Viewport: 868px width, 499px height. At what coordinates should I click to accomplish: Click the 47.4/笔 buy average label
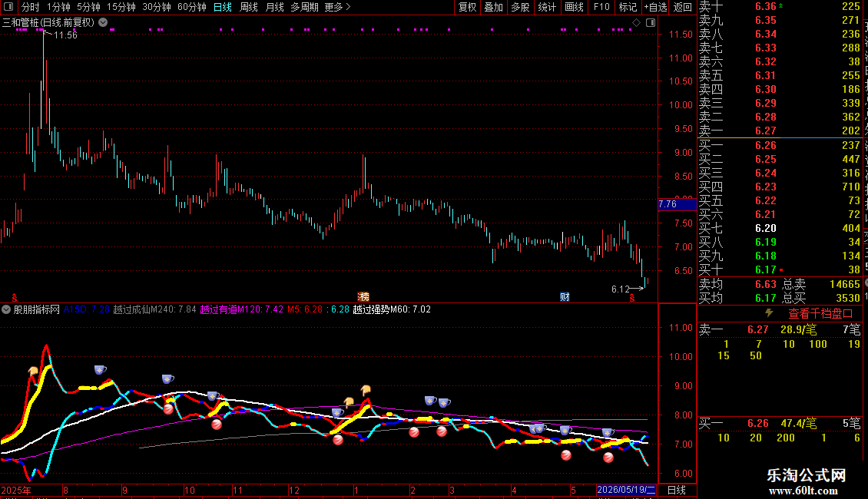pos(798,424)
